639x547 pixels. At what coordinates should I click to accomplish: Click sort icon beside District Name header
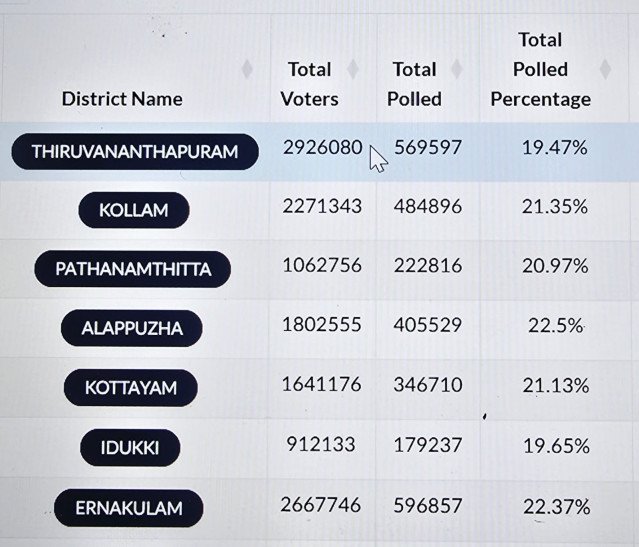click(248, 69)
